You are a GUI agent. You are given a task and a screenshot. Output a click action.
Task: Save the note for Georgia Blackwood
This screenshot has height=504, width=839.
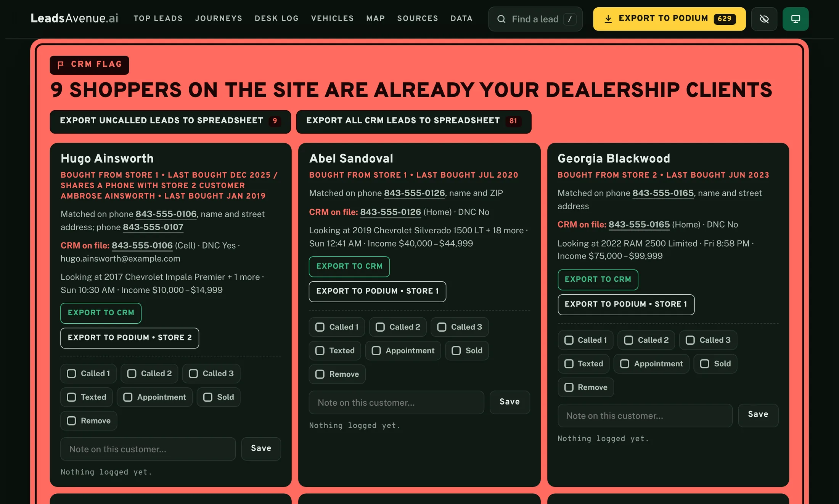click(758, 415)
